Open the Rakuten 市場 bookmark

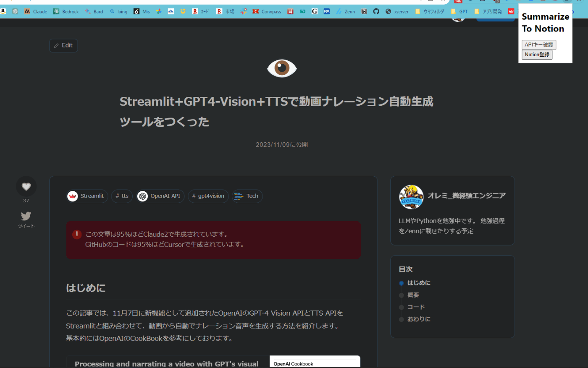(x=225, y=11)
